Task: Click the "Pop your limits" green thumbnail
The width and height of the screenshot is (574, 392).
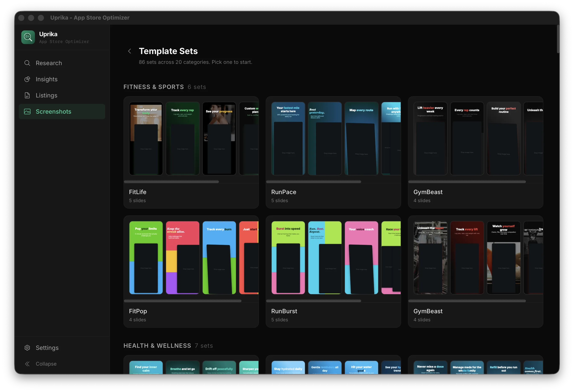Action: (x=146, y=258)
